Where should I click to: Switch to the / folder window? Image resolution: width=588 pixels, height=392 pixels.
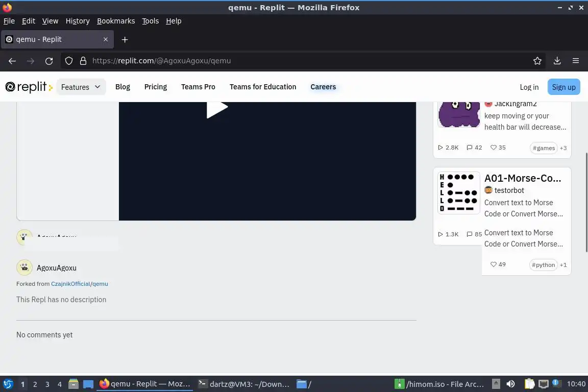(304, 384)
